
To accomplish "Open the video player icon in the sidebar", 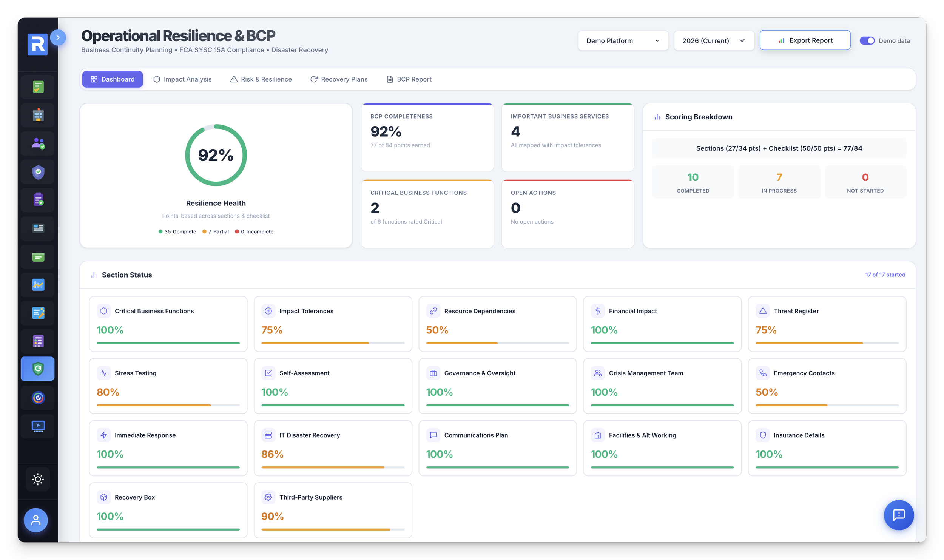I will [x=37, y=426].
